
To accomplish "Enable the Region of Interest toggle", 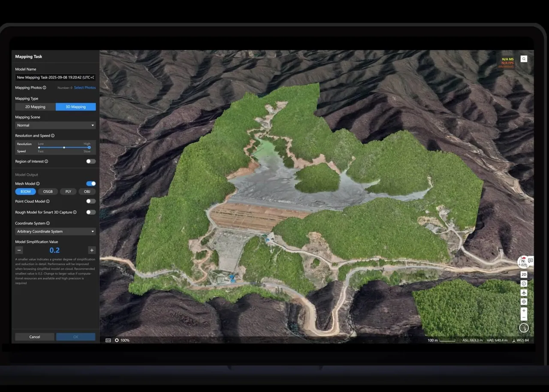I will 91,161.
